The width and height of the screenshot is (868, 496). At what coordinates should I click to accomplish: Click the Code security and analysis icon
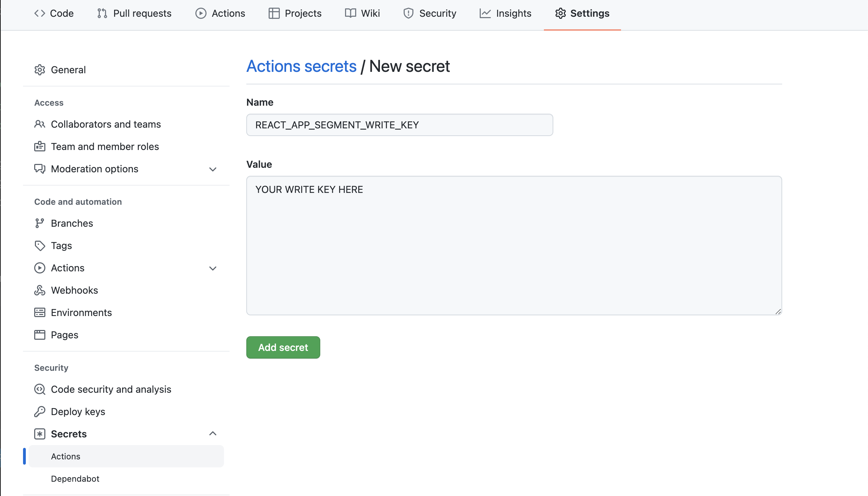click(x=40, y=389)
